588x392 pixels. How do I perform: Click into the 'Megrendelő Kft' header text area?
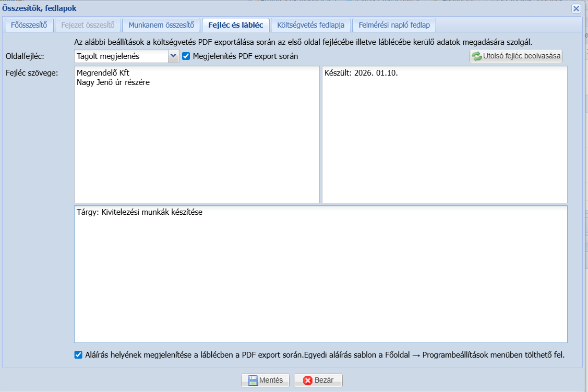point(197,134)
